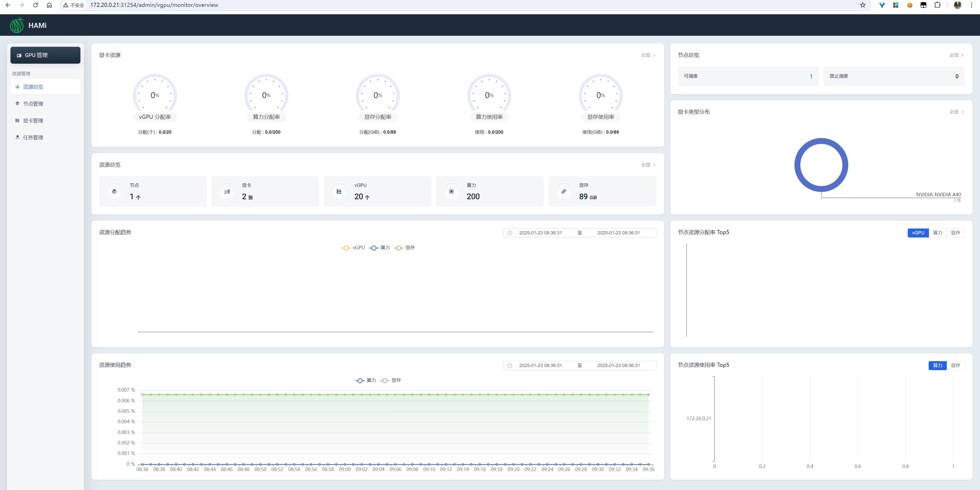
Task: Click browser reload page icon
Action: click(35, 5)
